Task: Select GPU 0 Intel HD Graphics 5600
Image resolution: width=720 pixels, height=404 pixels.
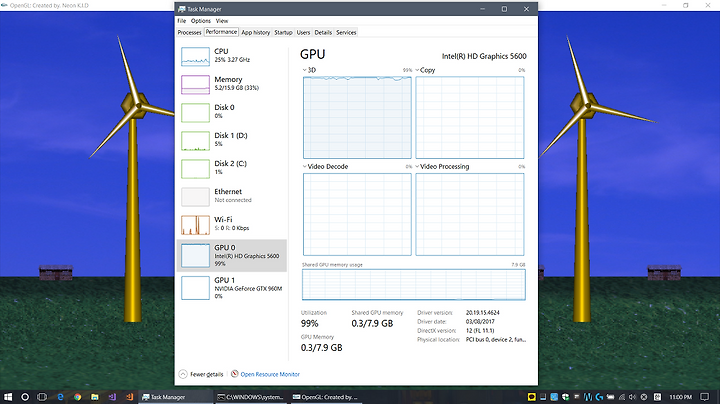Action: pyautogui.click(x=232, y=255)
